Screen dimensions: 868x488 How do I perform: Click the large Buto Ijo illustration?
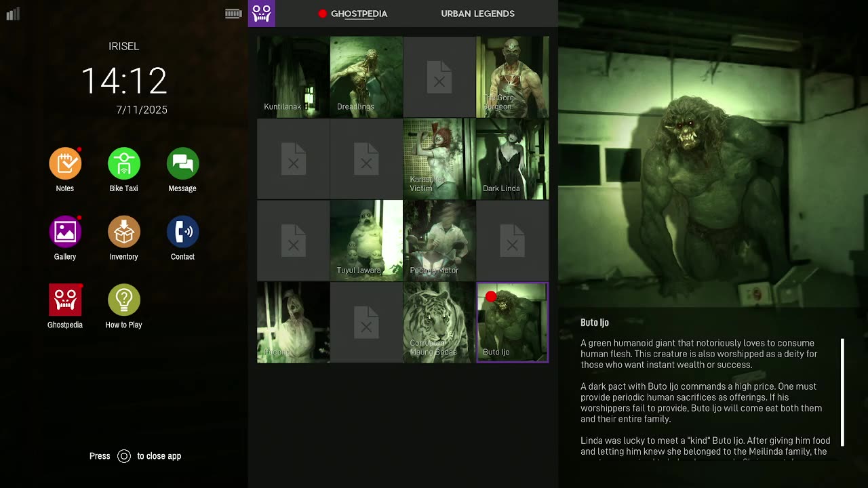(713, 155)
